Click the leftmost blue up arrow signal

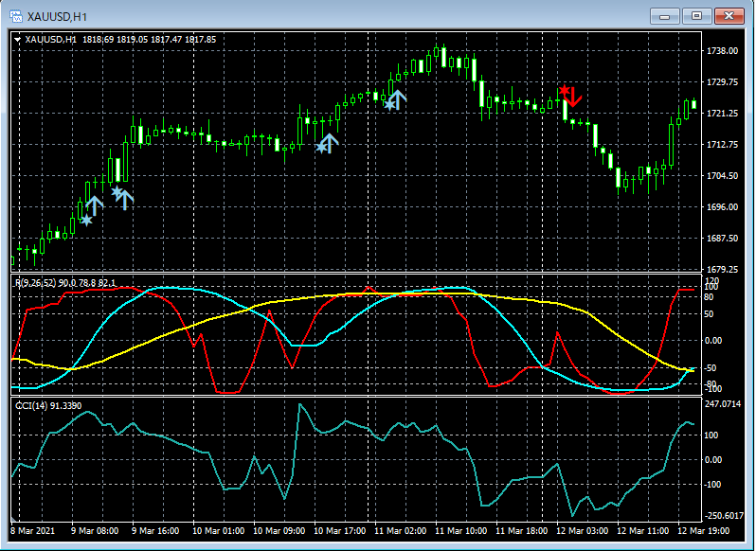pyautogui.click(x=95, y=205)
